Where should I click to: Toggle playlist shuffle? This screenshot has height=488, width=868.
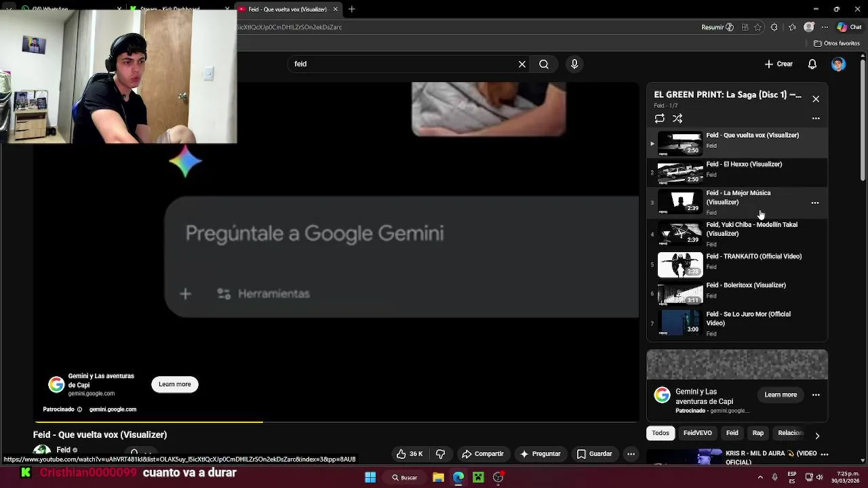677,118
